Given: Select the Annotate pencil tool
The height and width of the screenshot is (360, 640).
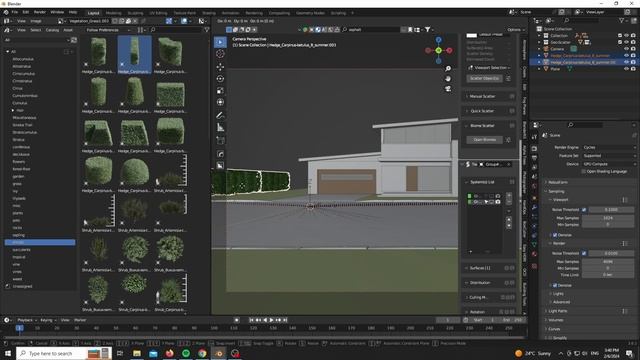Looking at the screenshot, I should [220, 116].
